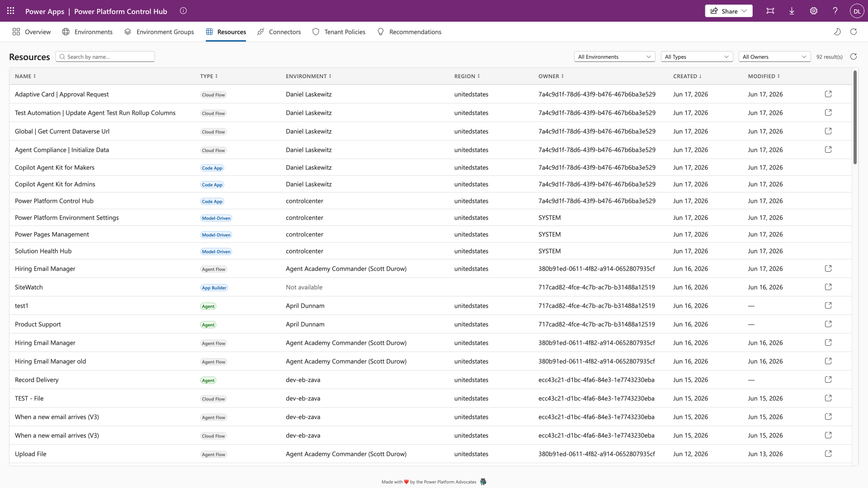868x488 pixels.
Task: Open test1 agent external link icon
Action: [x=828, y=305]
